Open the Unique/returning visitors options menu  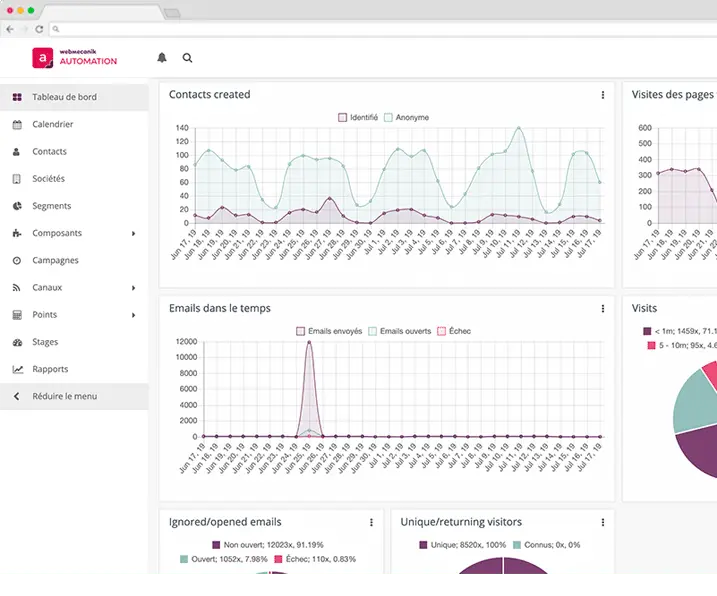coord(603,522)
